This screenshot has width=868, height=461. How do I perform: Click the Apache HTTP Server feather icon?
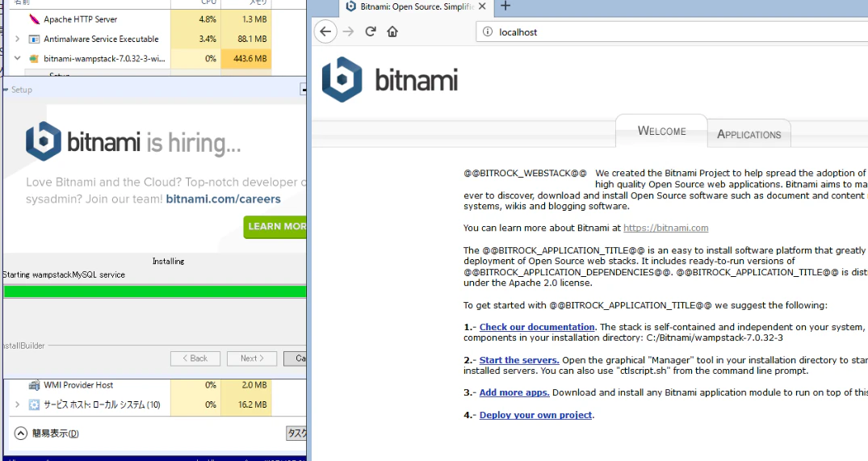pos(34,19)
